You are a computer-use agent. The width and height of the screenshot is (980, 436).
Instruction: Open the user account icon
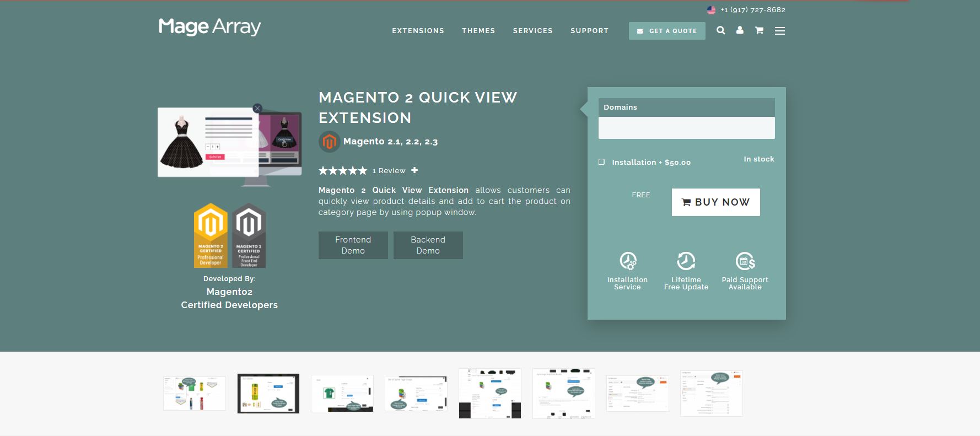point(740,30)
